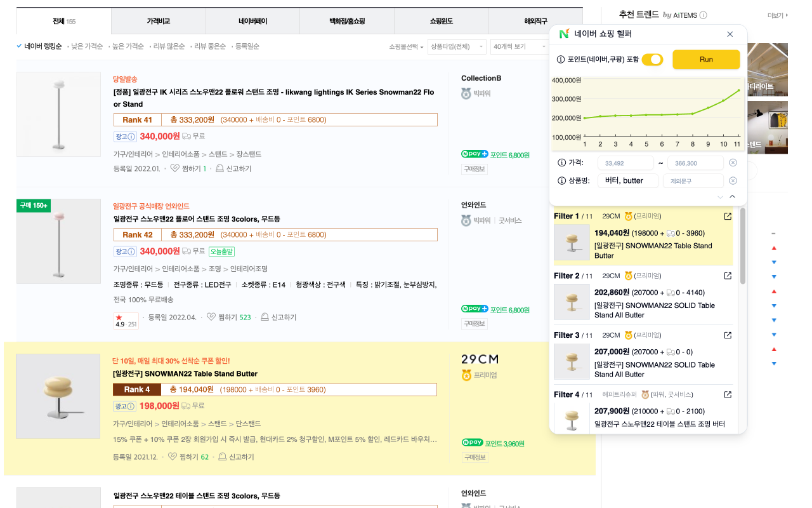
Task: Open 쇼핑몰선택 dropdown
Action: pos(407,47)
